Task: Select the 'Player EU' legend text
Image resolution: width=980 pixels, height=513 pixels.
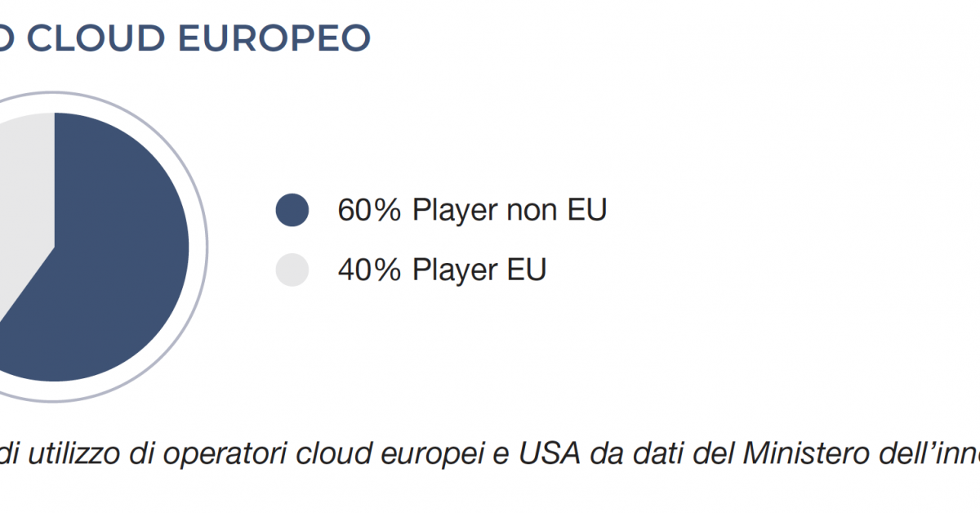Action: click(479, 270)
